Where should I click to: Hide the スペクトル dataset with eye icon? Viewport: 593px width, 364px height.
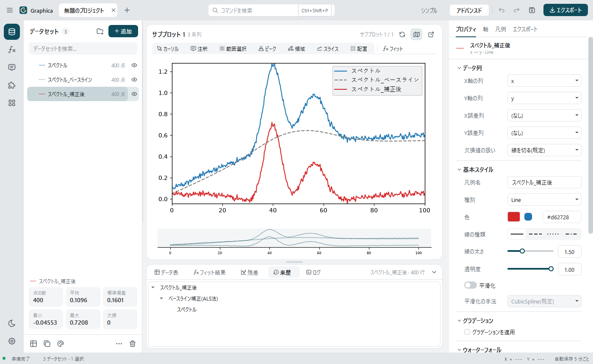click(x=134, y=65)
